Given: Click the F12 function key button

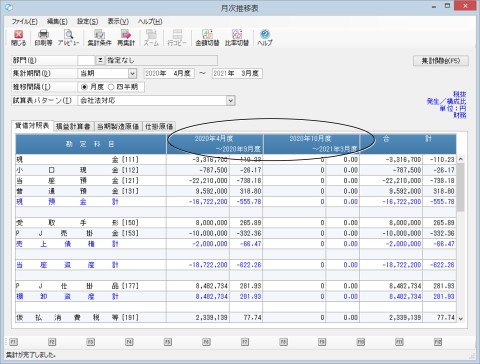Looking at the screenshot, I should 438,342.
